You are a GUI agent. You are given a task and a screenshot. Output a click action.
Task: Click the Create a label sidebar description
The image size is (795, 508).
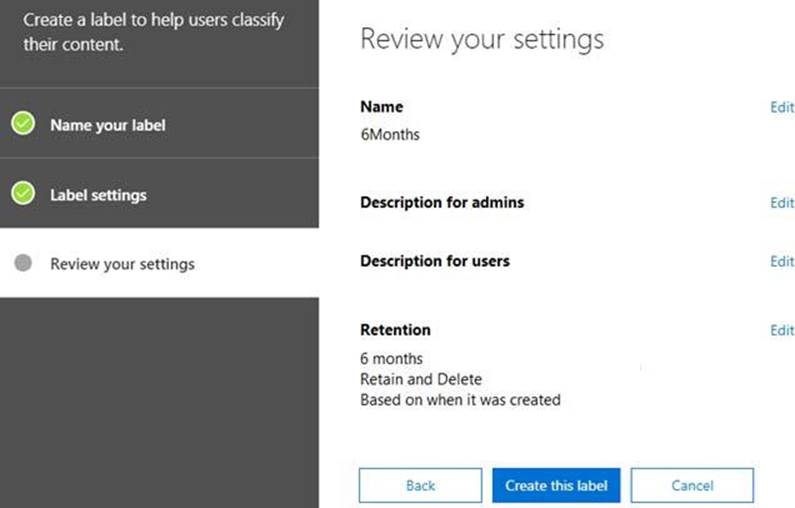(x=153, y=32)
